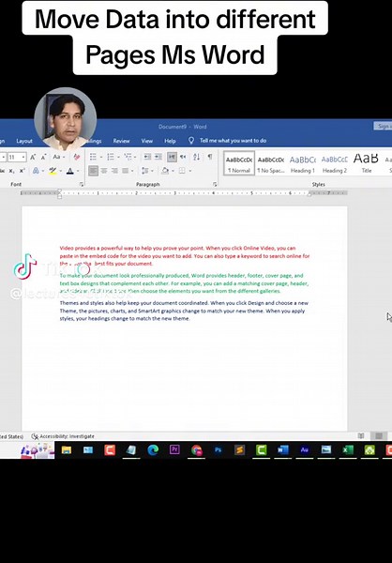The height and width of the screenshot is (563, 392).
Task: Apply the Heading 1 style
Action: pos(303,163)
